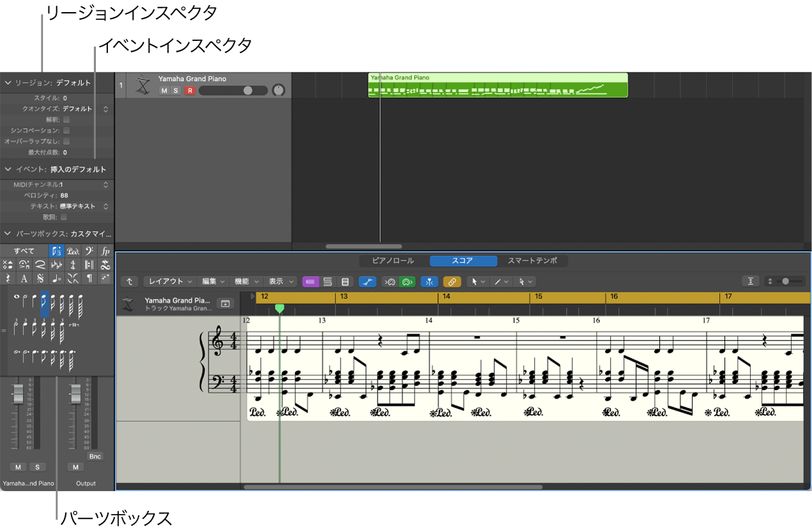
Task: Toggle the green MIDI Out button
Action: pyautogui.click(x=407, y=282)
